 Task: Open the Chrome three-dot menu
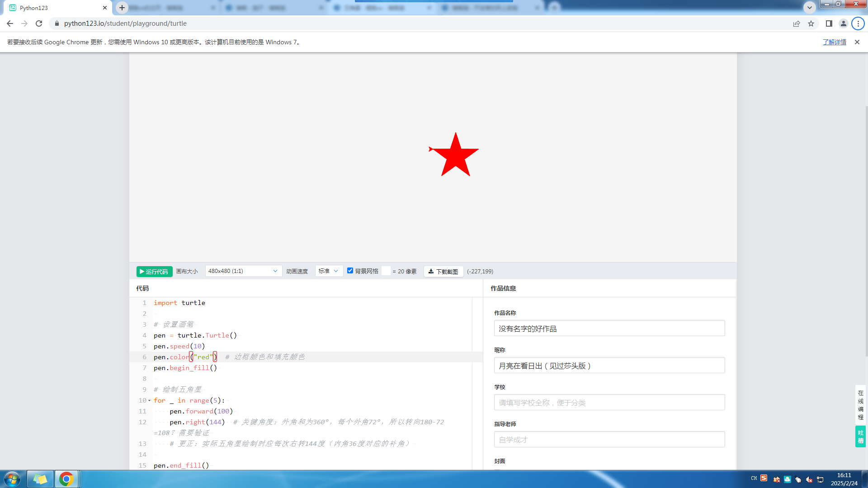pyautogui.click(x=858, y=23)
